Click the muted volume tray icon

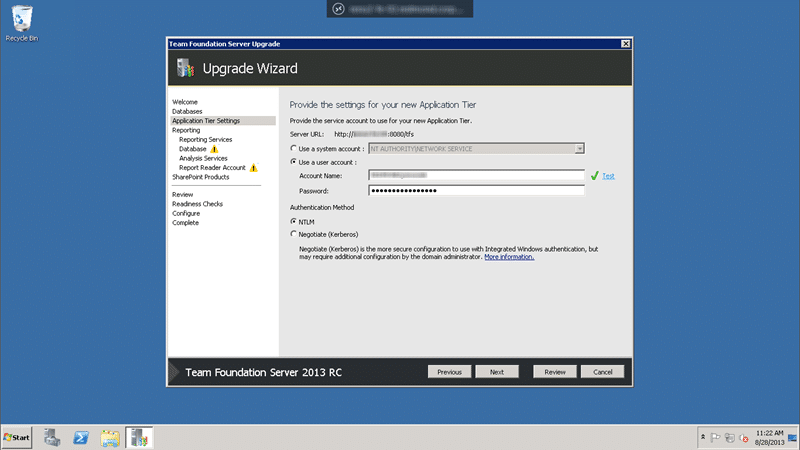pyautogui.click(x=744, y=438)
